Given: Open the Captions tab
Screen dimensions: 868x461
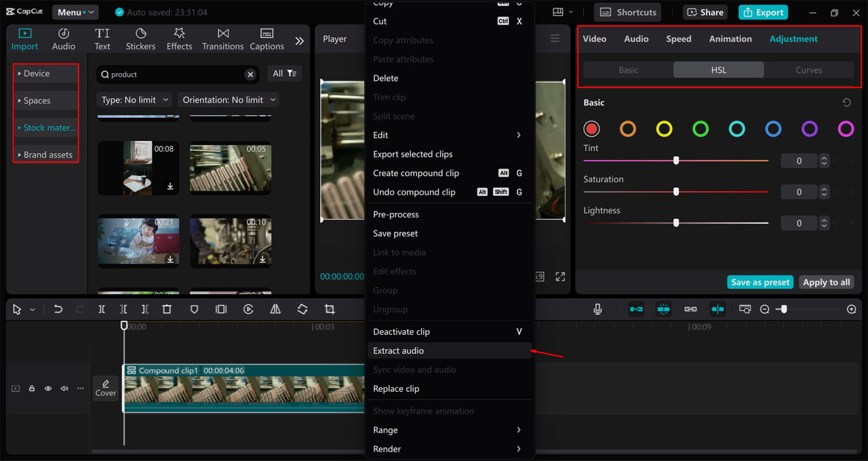Looking at the screenshot, I should (267, 39).
